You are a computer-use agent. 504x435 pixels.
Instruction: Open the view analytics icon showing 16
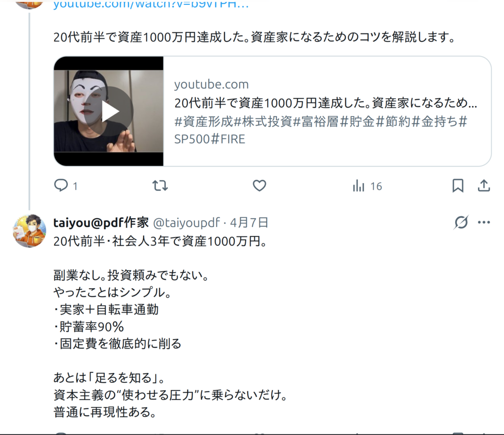[367, 186]
